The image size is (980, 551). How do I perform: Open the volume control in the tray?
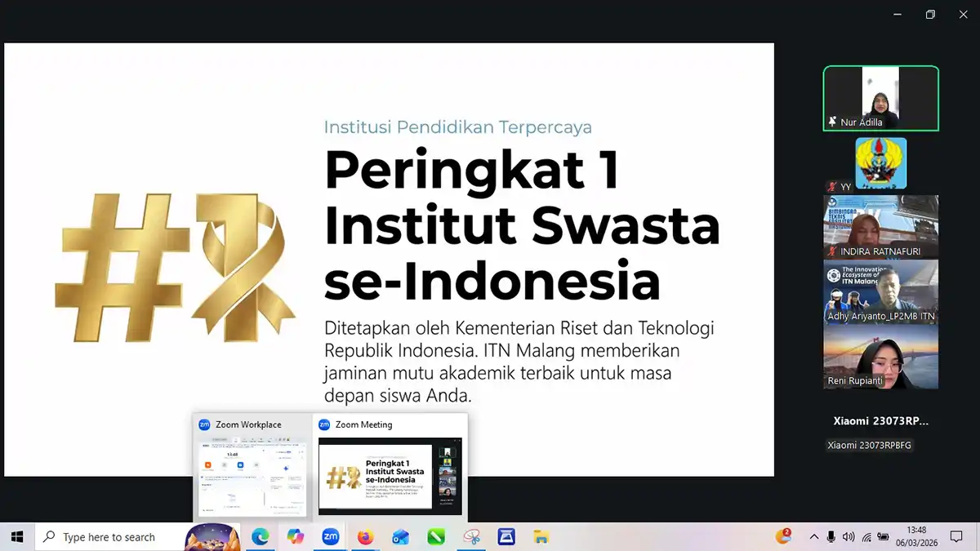849,537
